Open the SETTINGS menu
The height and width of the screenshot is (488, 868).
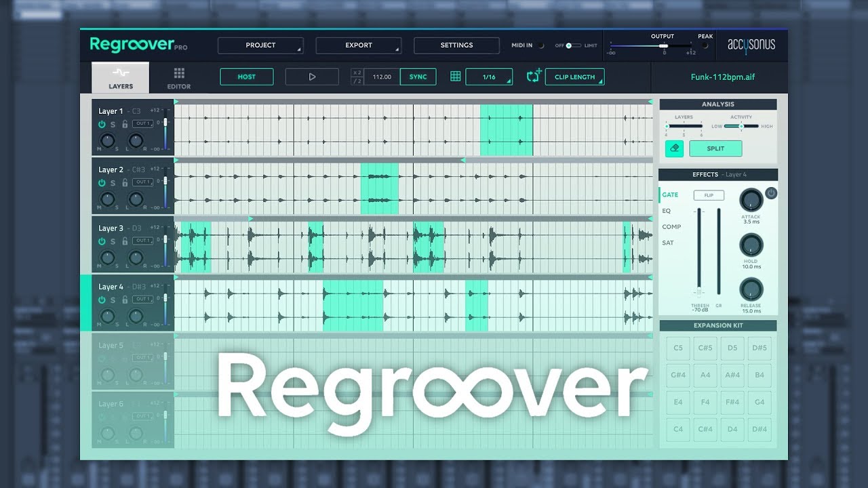(x=456, y=45)
